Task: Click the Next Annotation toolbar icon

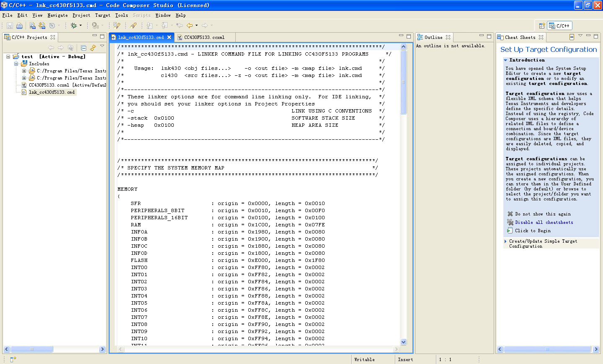Action: pyautogui.click(x=149, y=26)
